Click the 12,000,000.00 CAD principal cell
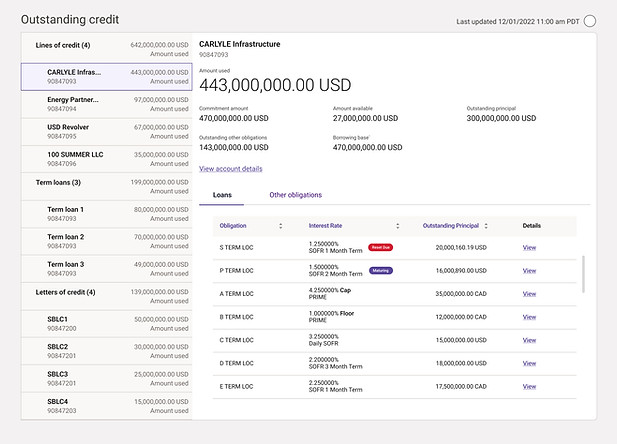Viewport: 617px width, 444px height. click(461, 317)
